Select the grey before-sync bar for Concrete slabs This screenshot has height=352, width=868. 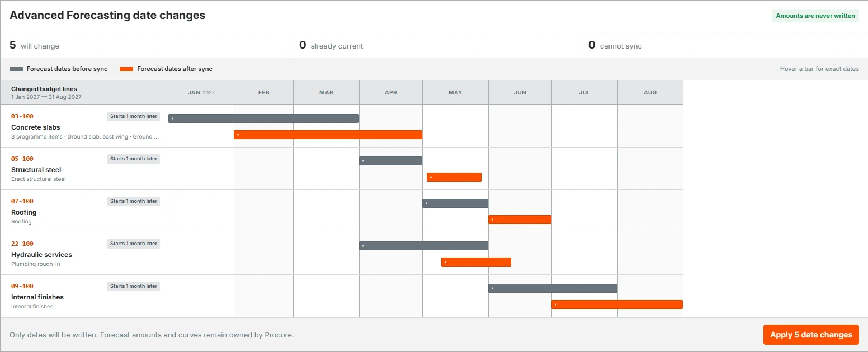point(263,118)
